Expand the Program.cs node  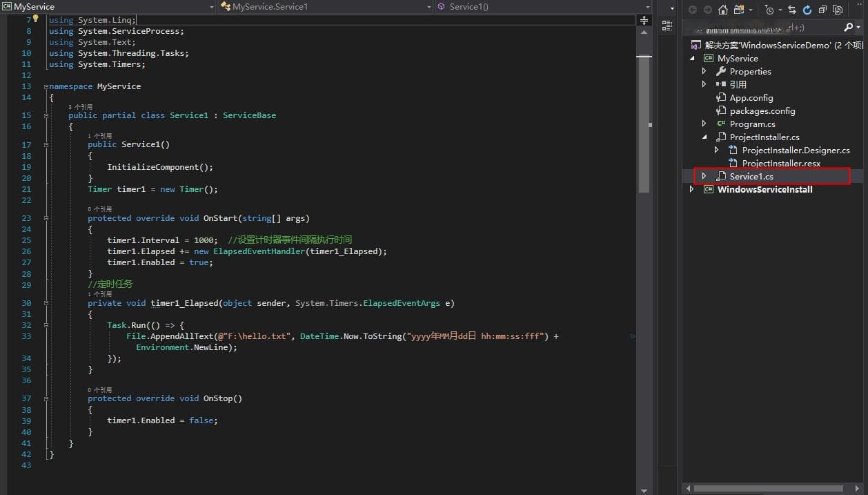click(704, 124)
